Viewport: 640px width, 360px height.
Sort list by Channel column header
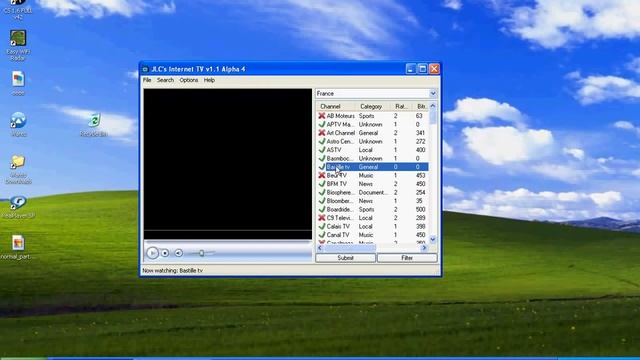pos(336,106)
